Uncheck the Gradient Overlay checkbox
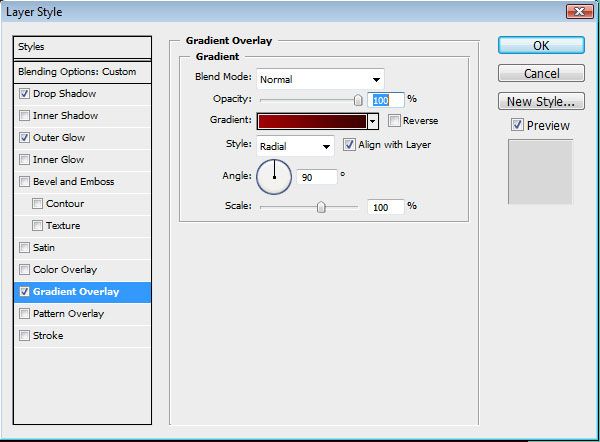 (24, 292)
